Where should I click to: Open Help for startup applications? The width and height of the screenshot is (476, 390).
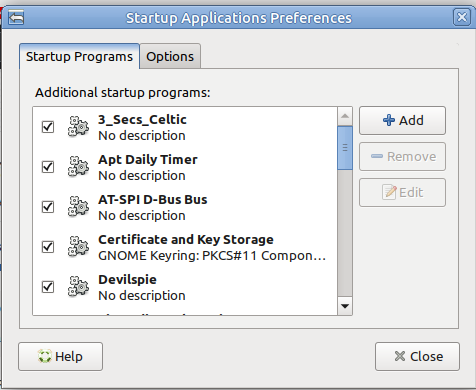click(60, 356)
